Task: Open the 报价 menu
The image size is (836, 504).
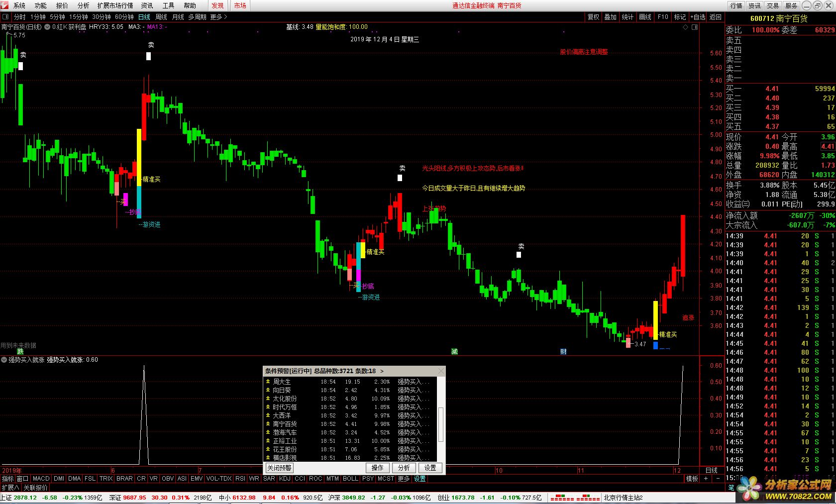Action: pyautogui.click(x=62, y=5)
